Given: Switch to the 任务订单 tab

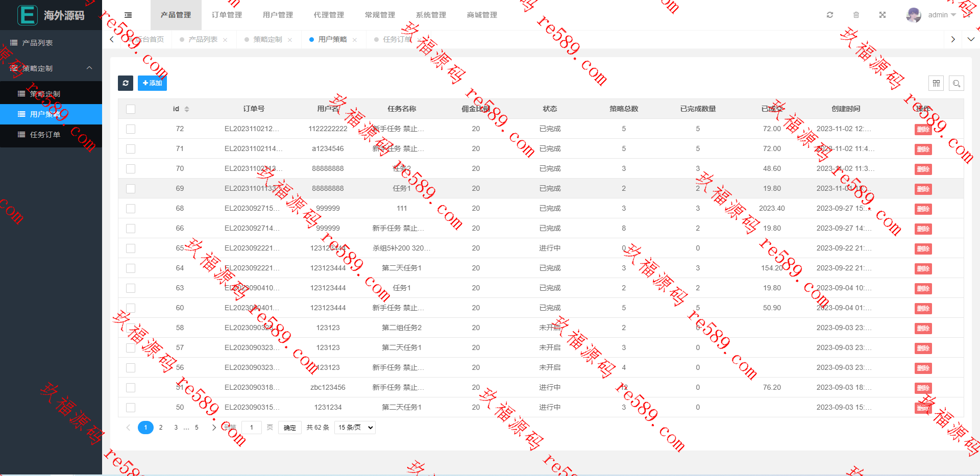Looking at the screenshot, I should coord(397,39).
